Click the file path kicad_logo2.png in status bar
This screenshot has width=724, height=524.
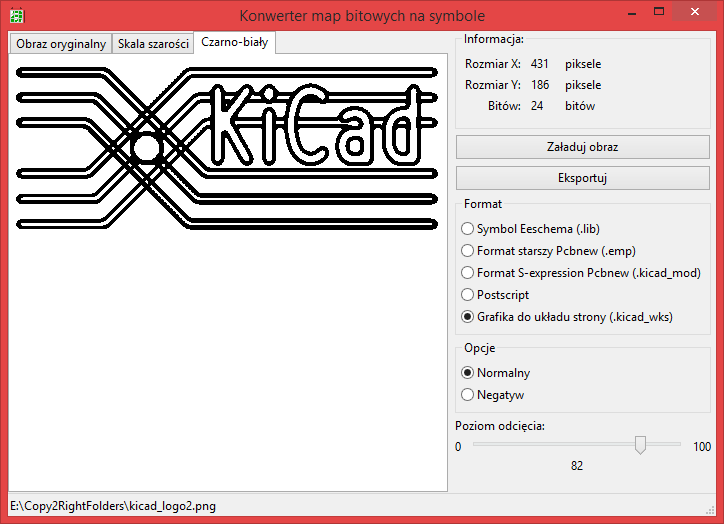113,506
